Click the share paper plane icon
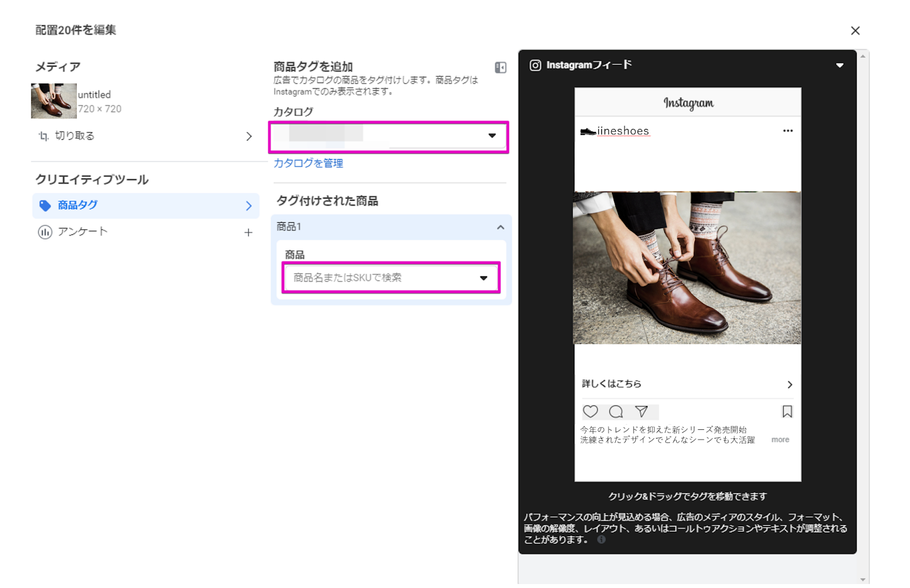Screen dimensions: 910x588 (x=642, y=411)
